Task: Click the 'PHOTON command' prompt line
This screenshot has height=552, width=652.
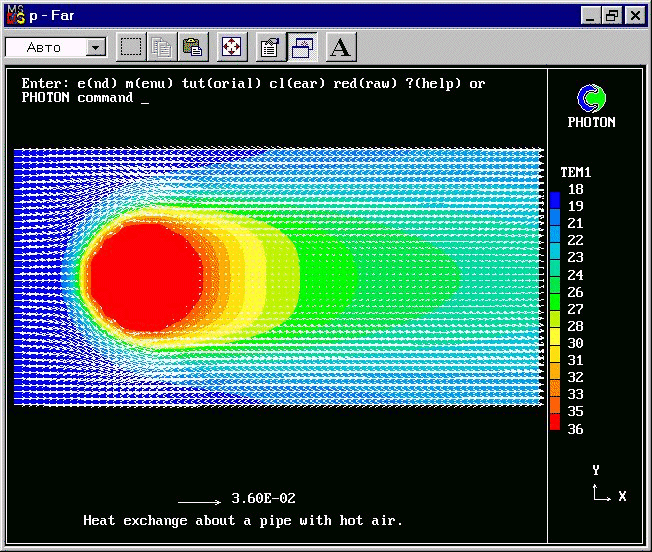Action: [x=85, y=98]
